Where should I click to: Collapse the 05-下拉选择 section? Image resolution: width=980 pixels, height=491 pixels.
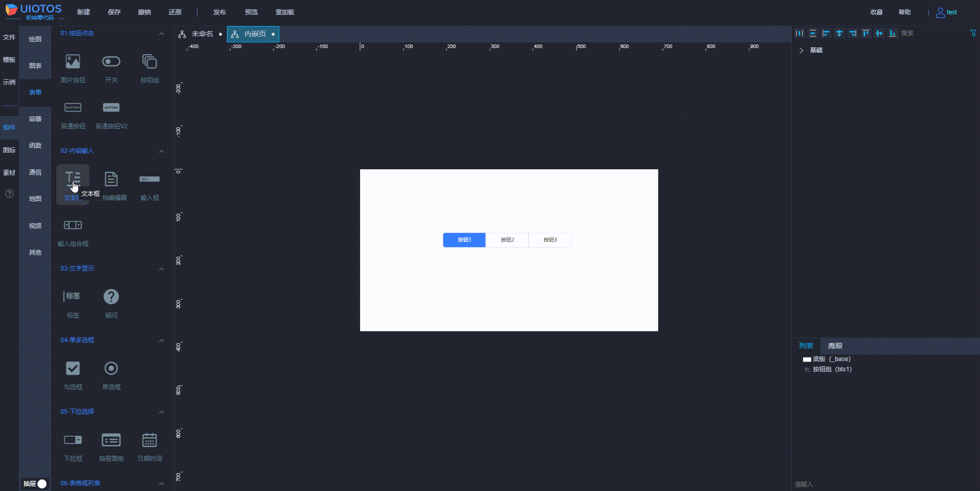pyautogui.click(x=162, y=412)
